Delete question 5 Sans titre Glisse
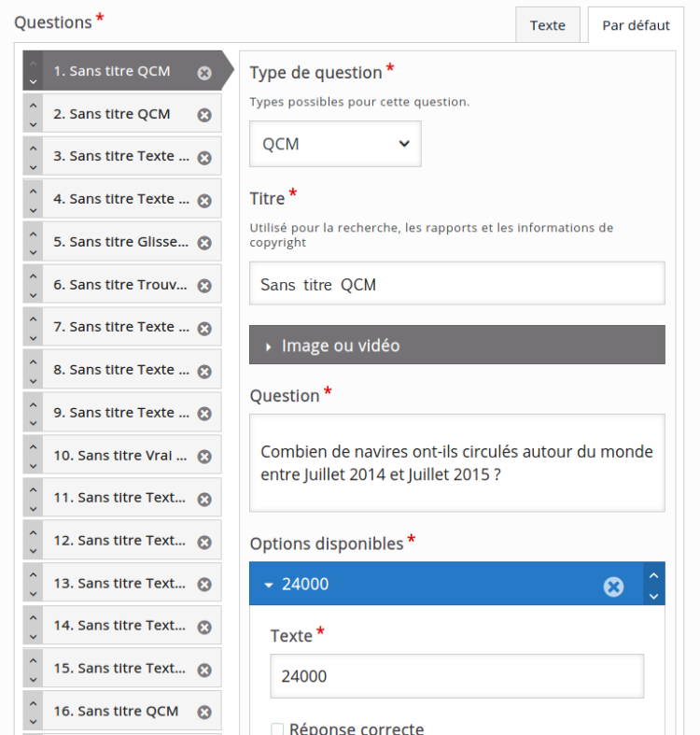 (204, 243)
